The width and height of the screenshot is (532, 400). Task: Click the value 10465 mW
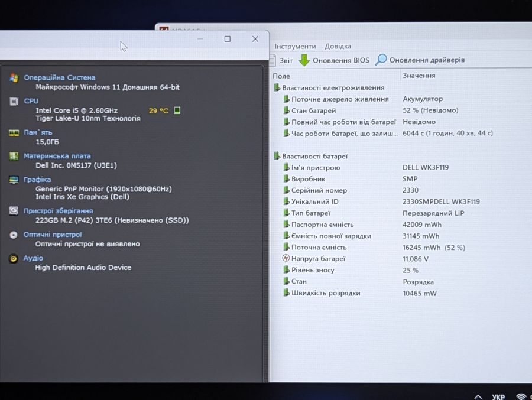[420, 294]
